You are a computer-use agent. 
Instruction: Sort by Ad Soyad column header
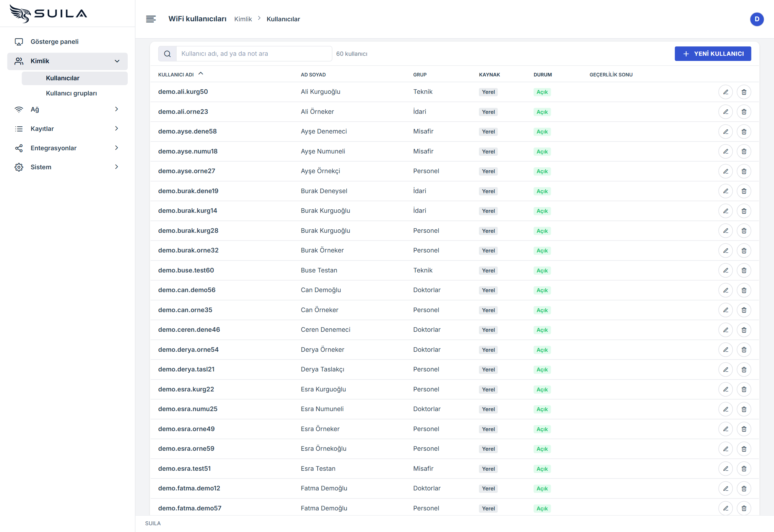(x=313, y=75)
